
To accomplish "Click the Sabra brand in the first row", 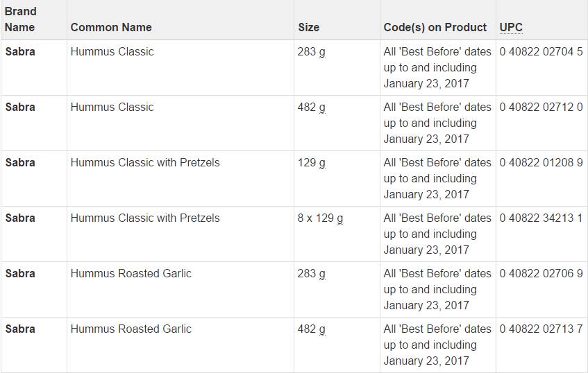I will tap(20, 51).
